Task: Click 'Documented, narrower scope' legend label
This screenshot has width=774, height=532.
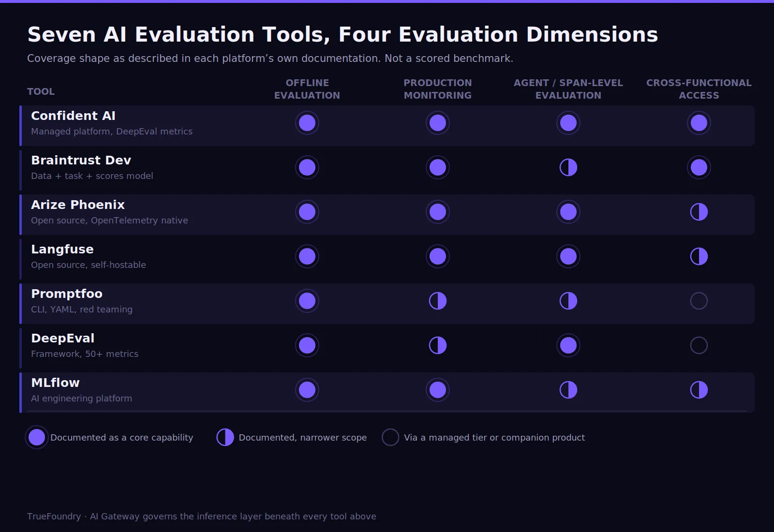Action: (303, 437)
